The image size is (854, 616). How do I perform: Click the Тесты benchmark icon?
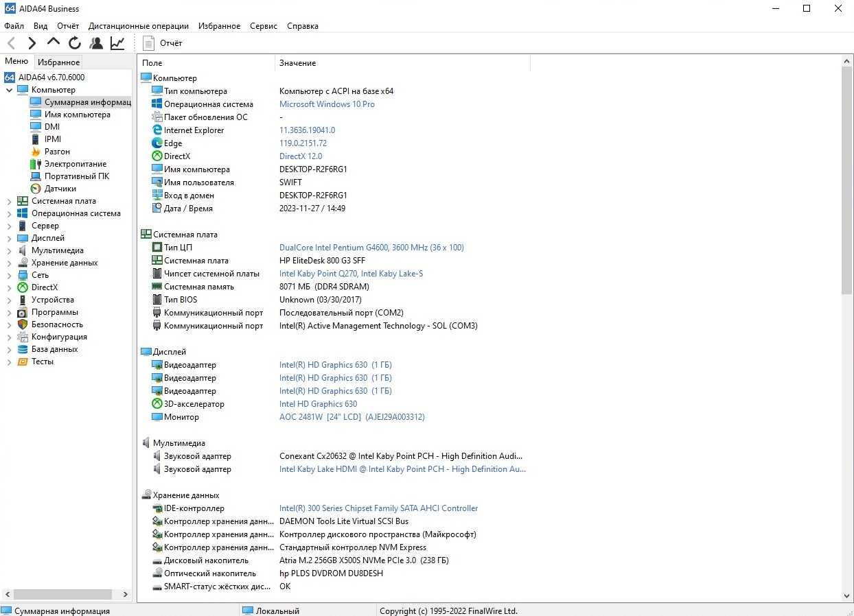click(x=23, y=362)
